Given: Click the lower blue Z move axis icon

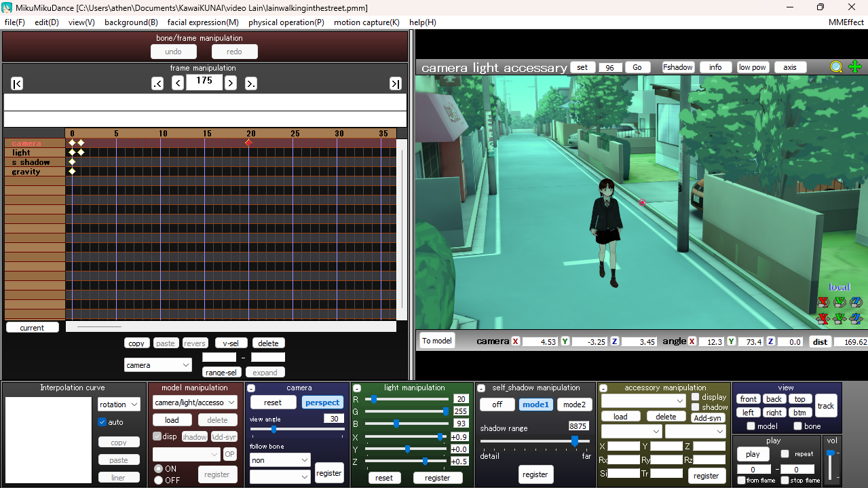Looking at the screenshot, I should click(856, 318).
